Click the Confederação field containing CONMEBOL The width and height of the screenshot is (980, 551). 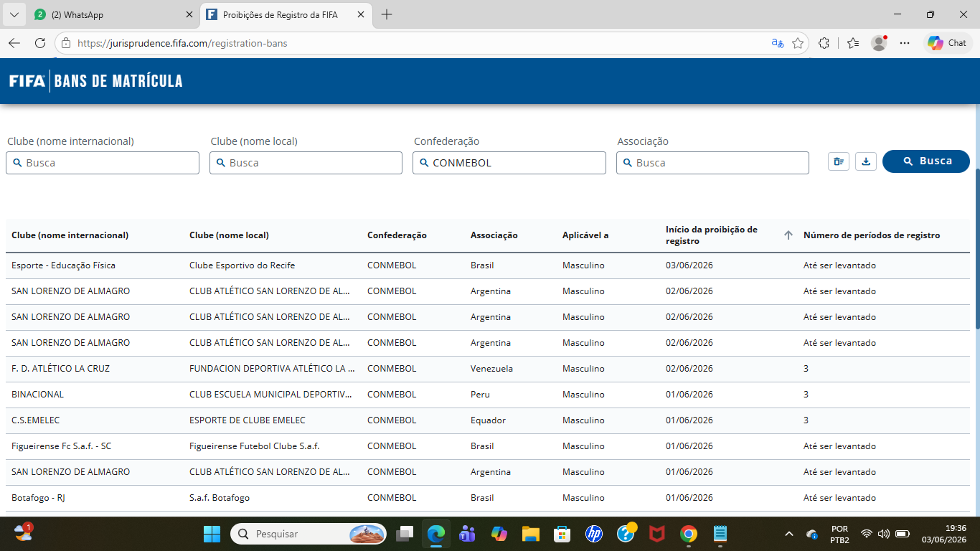click(x=509, y=163)
